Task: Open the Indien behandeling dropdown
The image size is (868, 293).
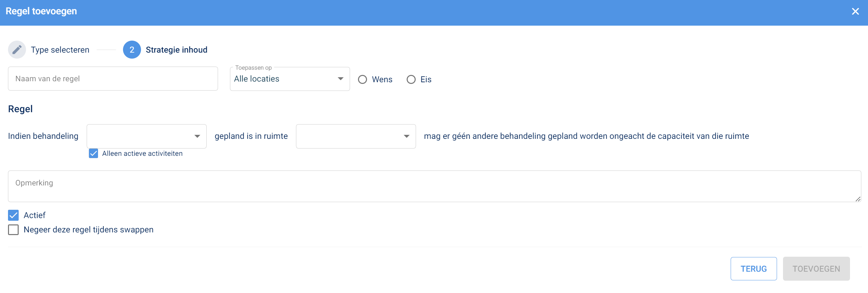Action: (147, 136)
